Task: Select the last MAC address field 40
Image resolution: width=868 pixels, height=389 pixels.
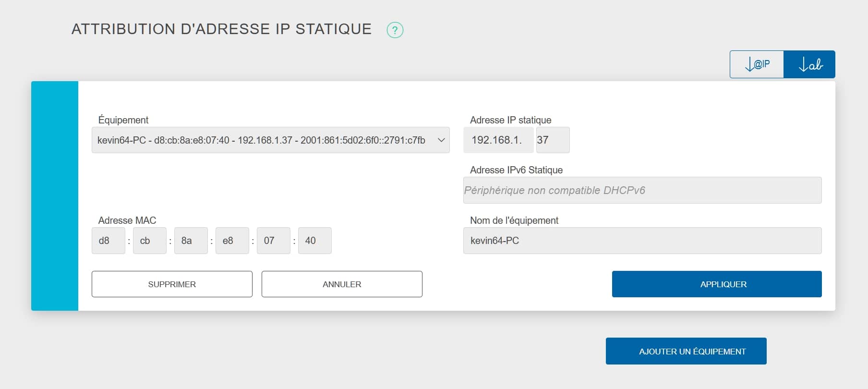Action: pyautogui.click(x=315, y=241)
